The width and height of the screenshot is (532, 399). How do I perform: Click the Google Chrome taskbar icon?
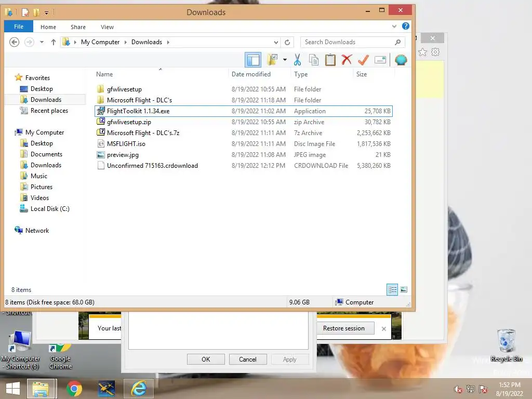pyautogui.click(x=74, y=389)
